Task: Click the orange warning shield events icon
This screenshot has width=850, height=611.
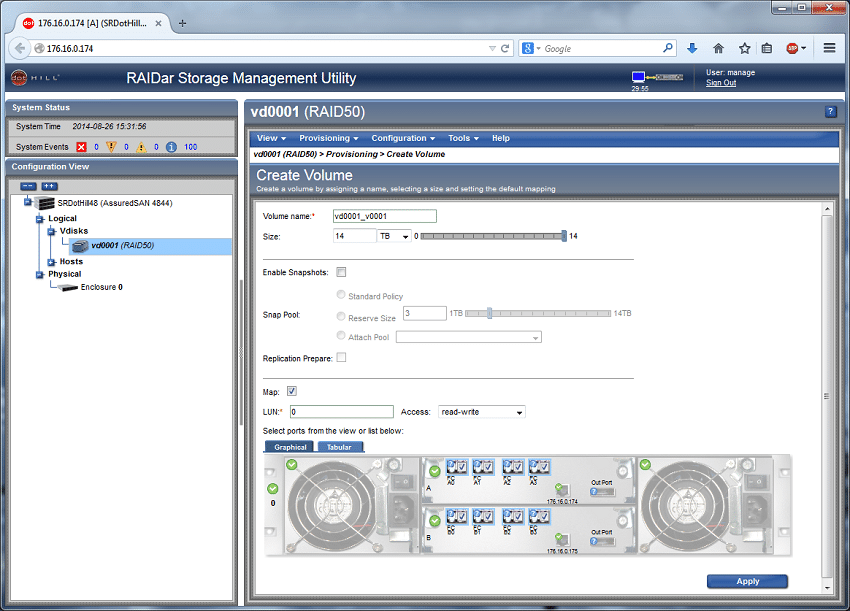Action: pyautogui.click(x=111, y=147)
